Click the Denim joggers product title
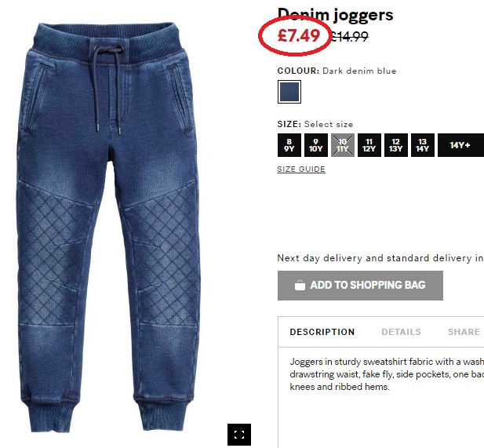This screenshot has width=484, height=448. [335, 15]
